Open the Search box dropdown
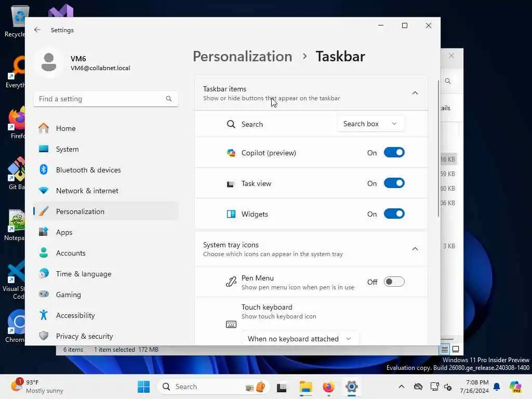The height and width of the screenshot is (399, 532). [x=370, y=124]
